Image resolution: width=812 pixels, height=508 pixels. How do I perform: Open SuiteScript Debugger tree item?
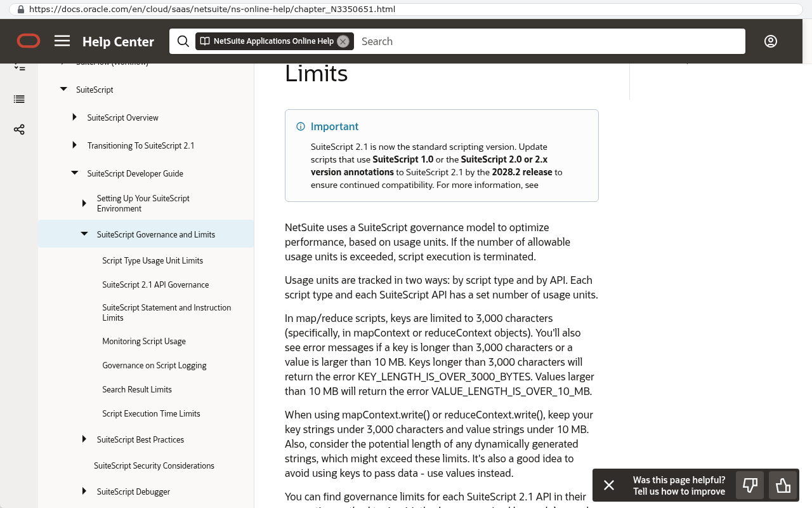(134, 491)
